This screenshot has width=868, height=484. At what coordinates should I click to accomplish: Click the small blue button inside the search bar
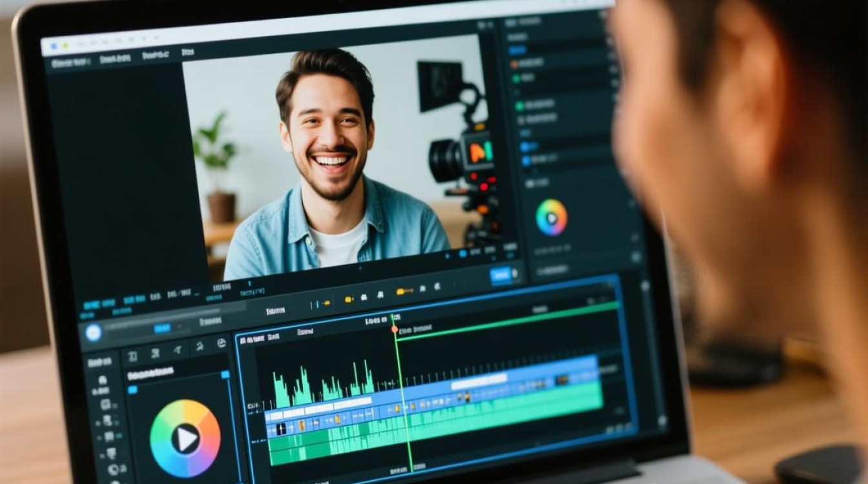(162, 328)
